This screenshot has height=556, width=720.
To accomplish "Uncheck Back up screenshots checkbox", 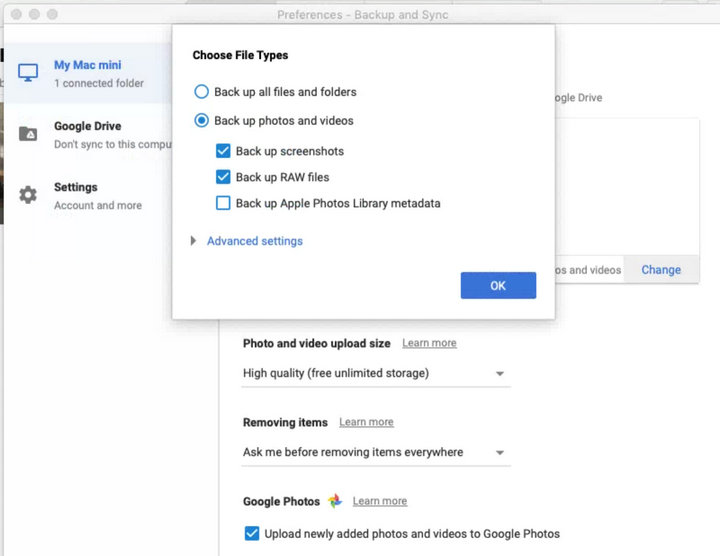I will tap(224, 152).
